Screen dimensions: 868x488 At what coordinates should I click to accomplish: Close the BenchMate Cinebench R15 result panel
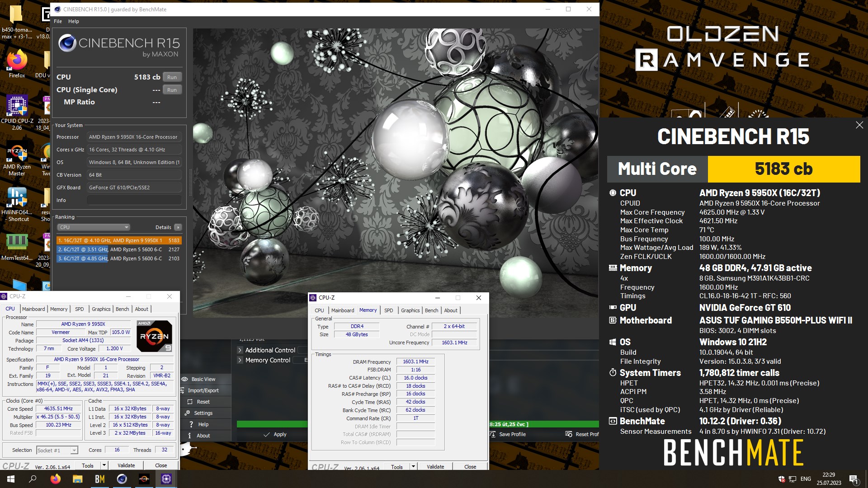[859, 125]
